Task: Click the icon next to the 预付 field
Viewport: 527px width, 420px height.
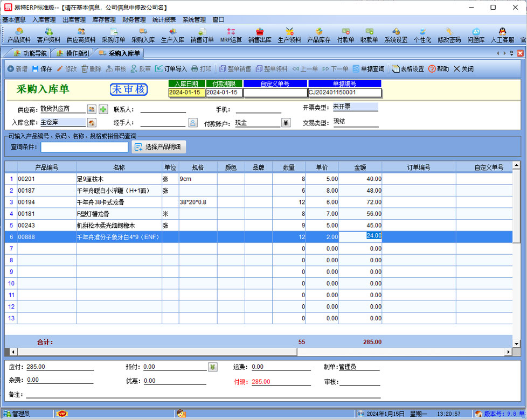Action: [213, 367]
